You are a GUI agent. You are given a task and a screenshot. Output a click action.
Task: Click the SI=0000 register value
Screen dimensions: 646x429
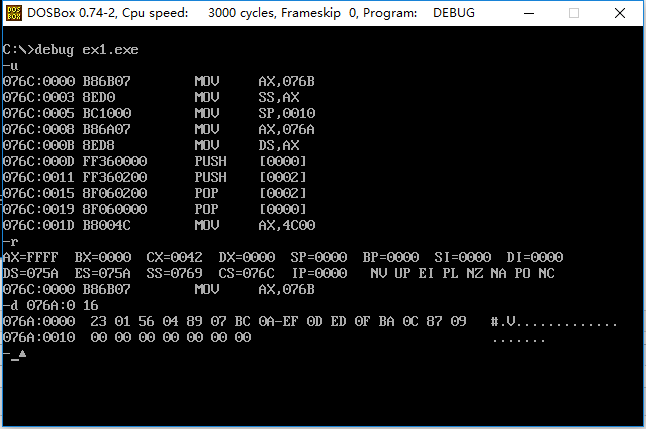[x=463, y=258]
